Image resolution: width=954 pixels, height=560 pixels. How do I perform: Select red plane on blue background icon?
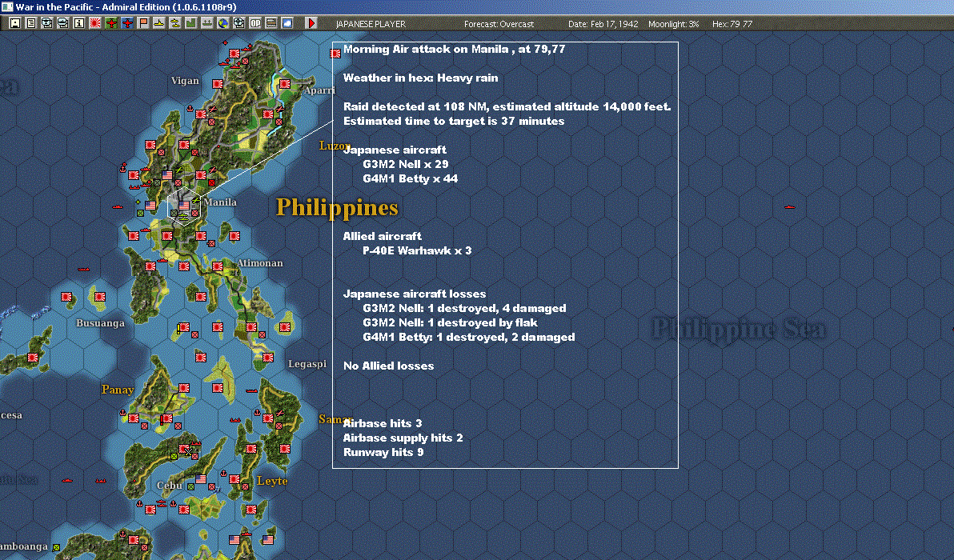point(127,23)
